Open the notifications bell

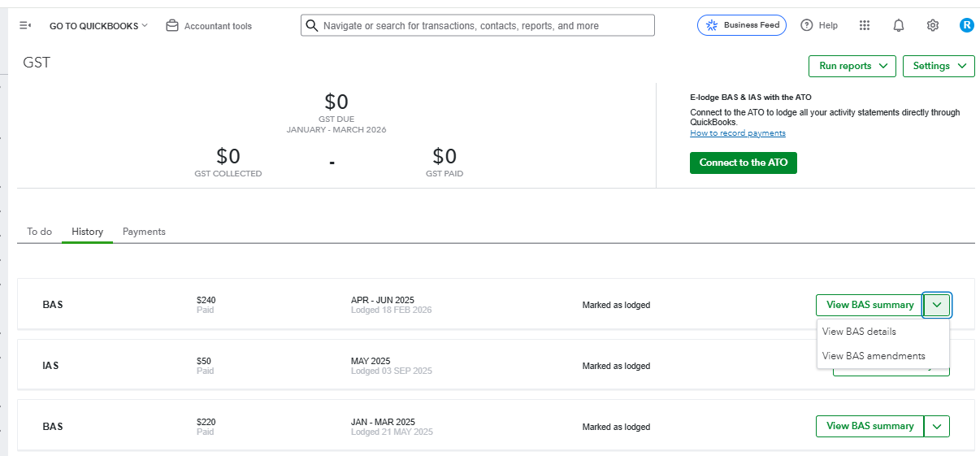click(x=898, y=25)
